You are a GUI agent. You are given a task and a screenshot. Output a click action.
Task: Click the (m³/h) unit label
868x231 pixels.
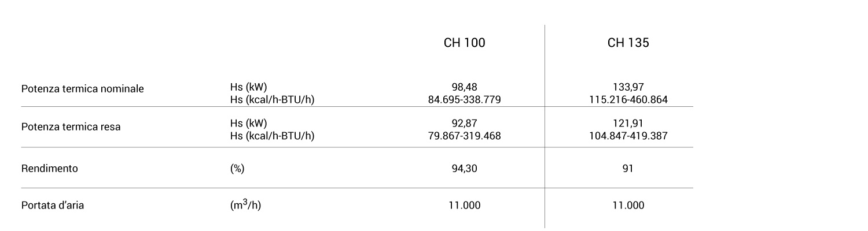pyautogui.click(x=245, y=205)
